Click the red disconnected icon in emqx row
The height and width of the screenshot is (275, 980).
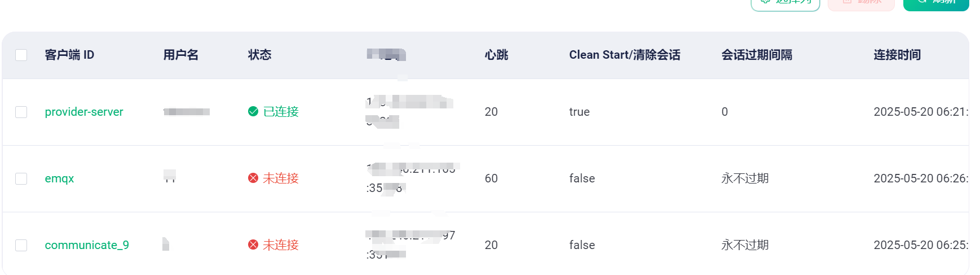253,178
